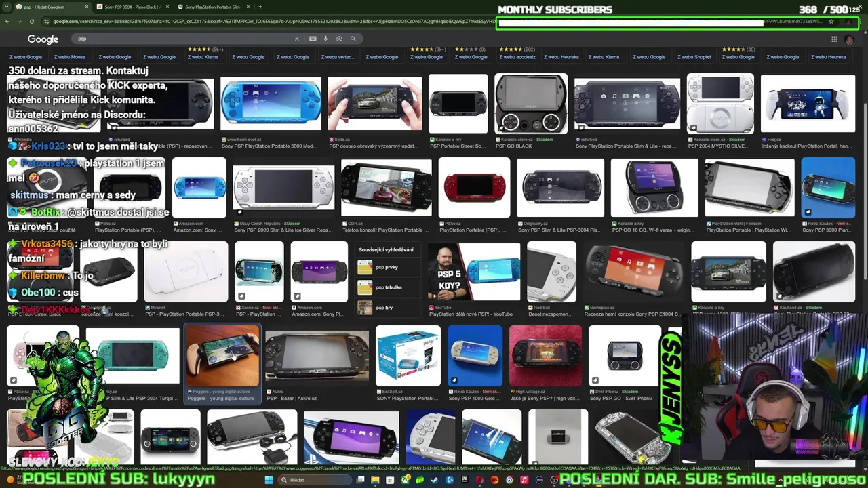This screenshot has height=488, width=868.
Task: Reload the Google search page
Action: pos(31,22)
